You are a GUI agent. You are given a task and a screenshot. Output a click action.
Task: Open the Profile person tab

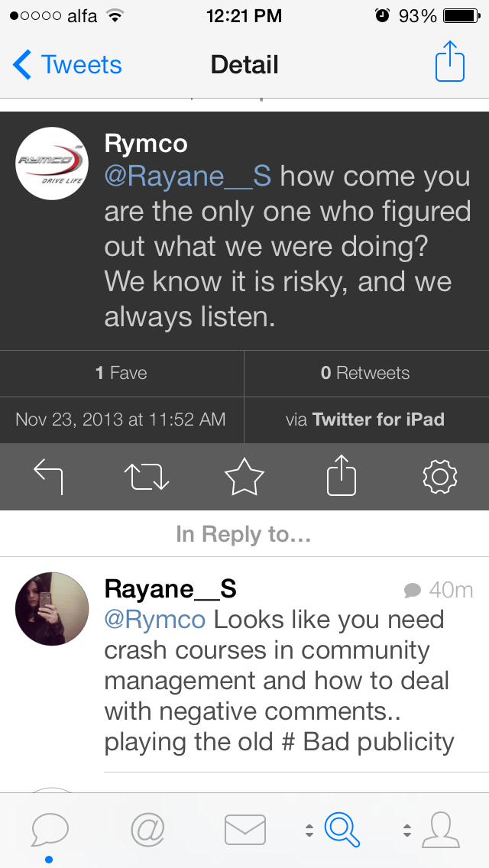tap(440, 829)
